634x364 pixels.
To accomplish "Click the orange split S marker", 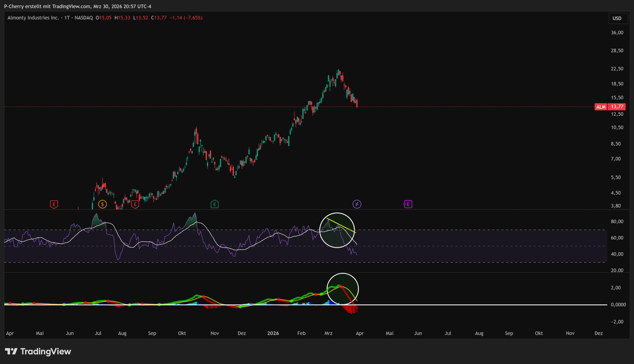I will coord(102,204).
